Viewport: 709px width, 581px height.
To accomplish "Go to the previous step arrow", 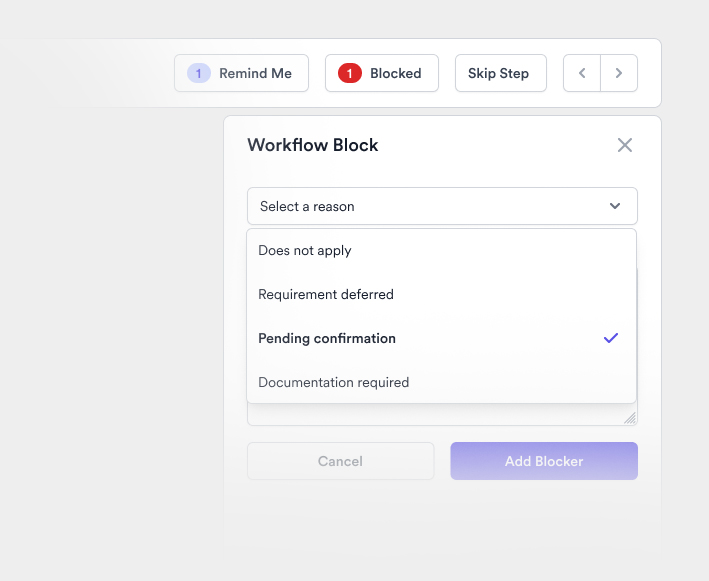I will tap(582, 73).
